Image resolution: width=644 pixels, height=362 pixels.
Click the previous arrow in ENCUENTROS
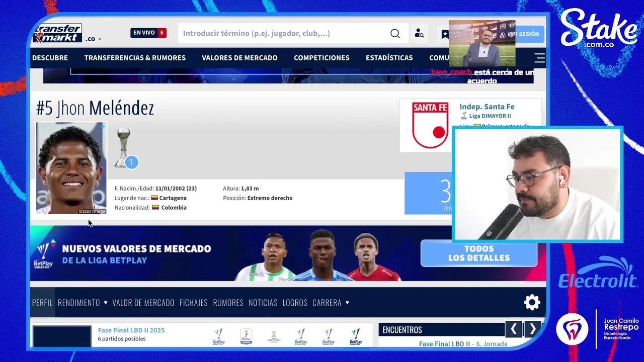[513, 329]
